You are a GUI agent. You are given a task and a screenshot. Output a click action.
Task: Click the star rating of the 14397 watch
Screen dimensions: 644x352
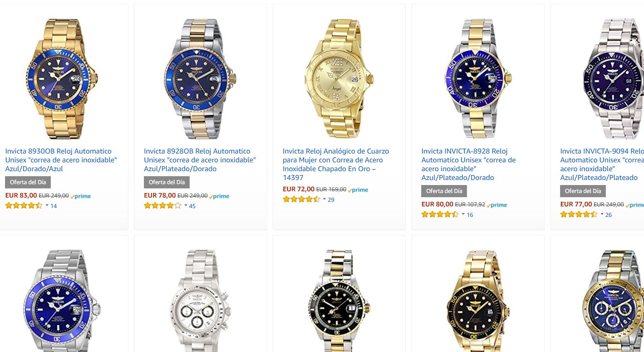(x=301, y=199)
